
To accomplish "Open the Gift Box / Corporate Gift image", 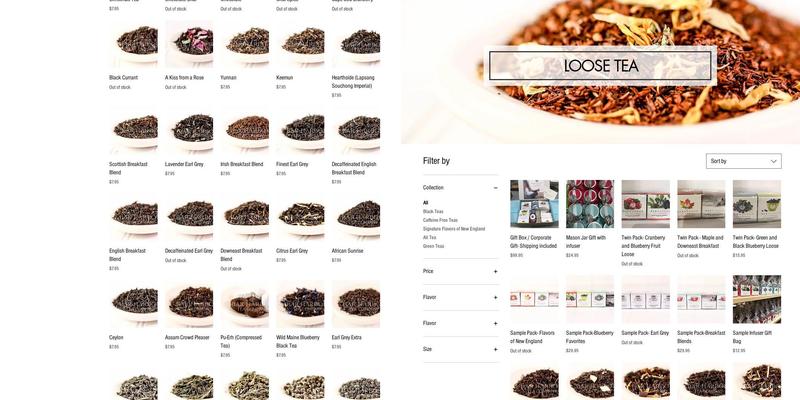I will 534,204.
